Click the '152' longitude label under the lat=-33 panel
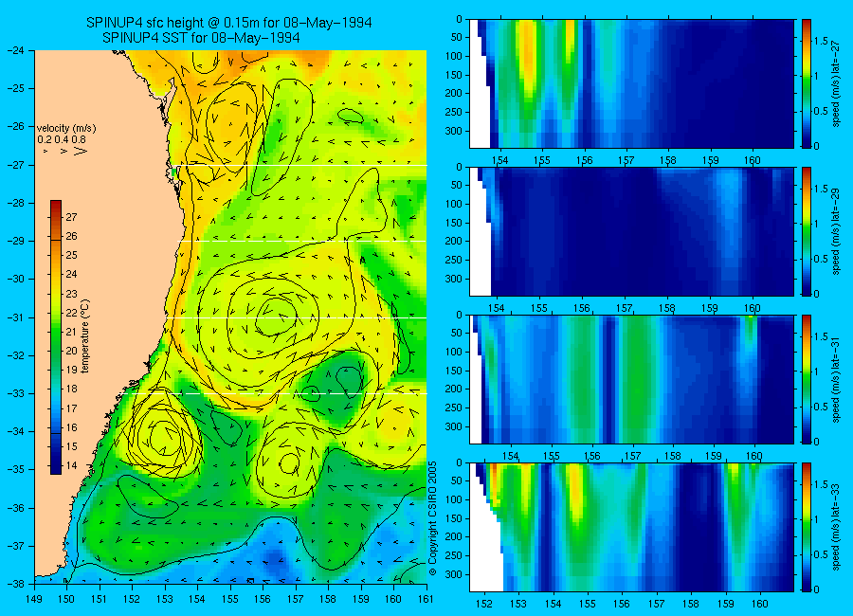 tap(483, 604)
